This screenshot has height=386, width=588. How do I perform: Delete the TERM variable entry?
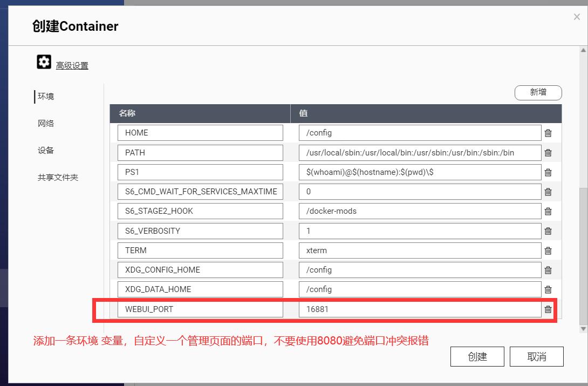click(548, 250)
